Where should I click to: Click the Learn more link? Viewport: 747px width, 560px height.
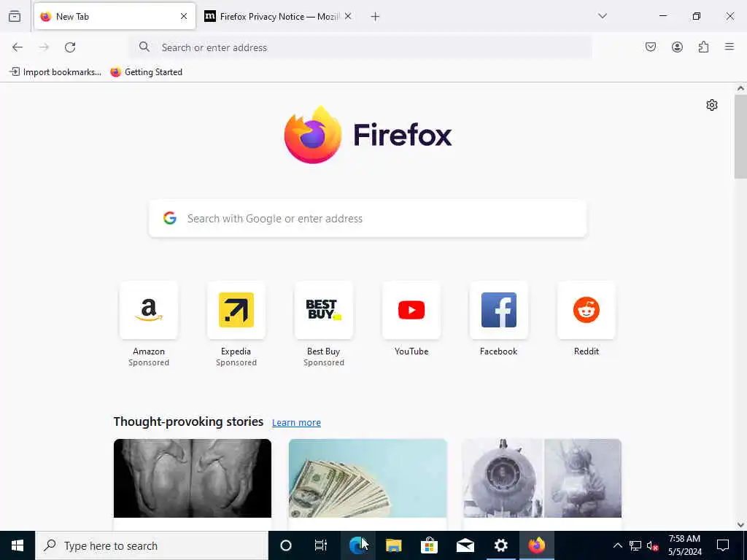(296, 422)
